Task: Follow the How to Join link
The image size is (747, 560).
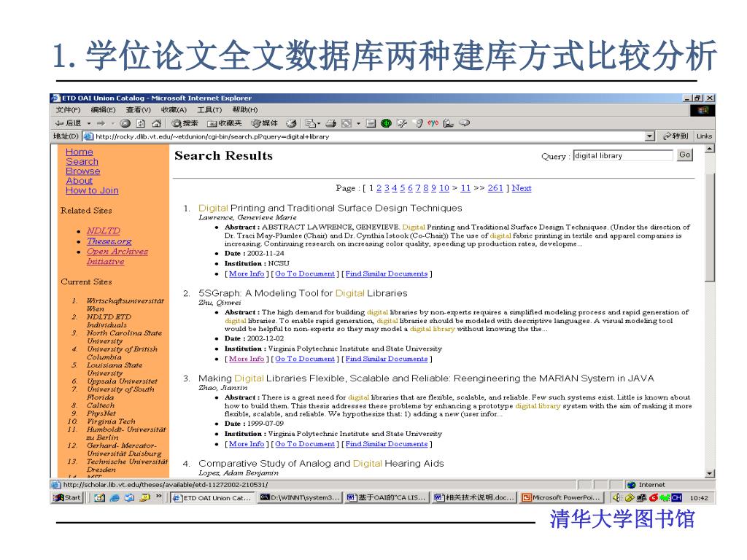Action: point(92,190)
